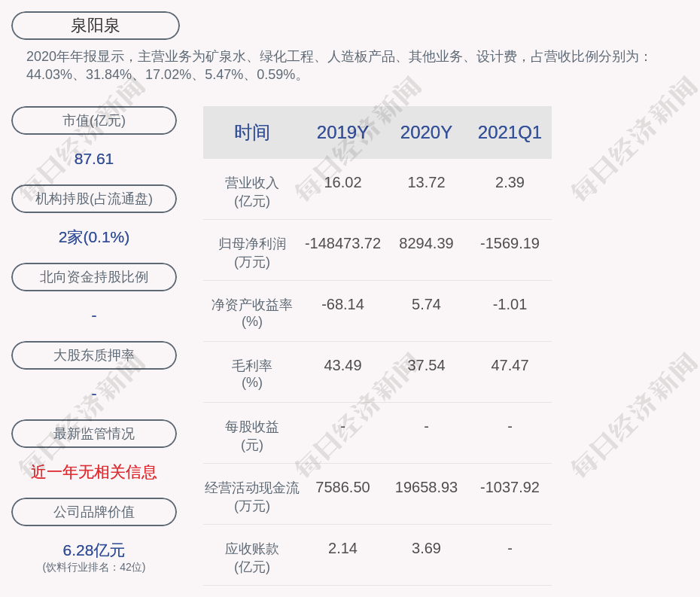Click cash flow value 7586.50
This screenshot has height=597, width=700.
click(x=342, y=488)
